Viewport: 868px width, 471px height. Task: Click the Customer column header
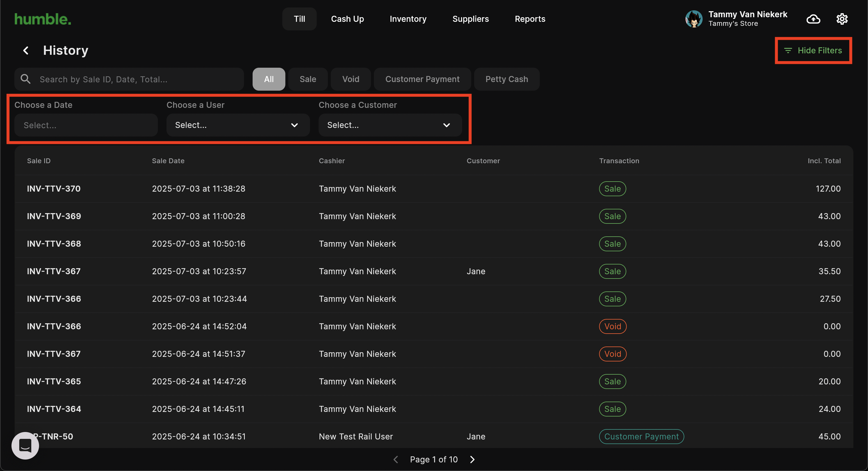pos(483,161)
